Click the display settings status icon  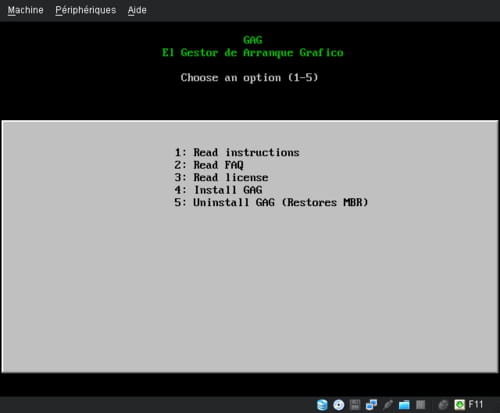pyautogui.click(x=421, y=405)
